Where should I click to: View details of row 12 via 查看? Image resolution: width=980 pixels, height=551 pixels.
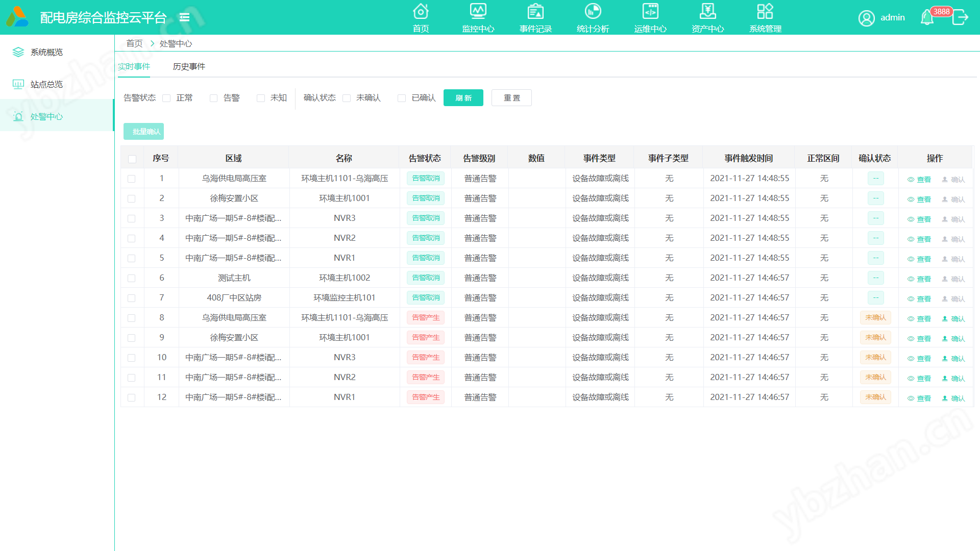click(919, 398)
